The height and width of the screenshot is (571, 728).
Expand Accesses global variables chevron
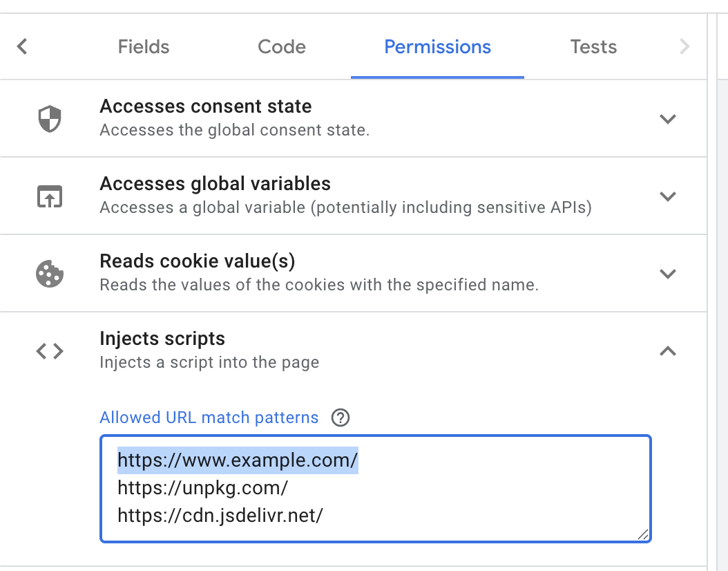(x=668, y=196)
